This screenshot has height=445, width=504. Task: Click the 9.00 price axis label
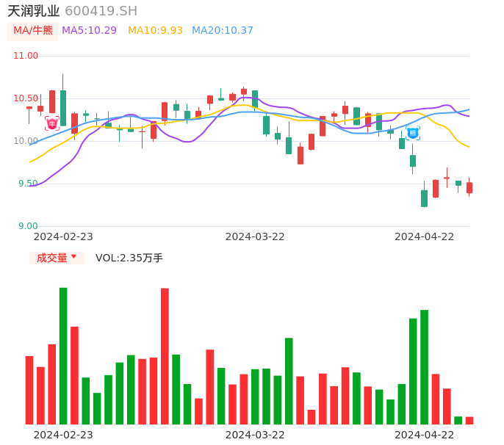27,226
